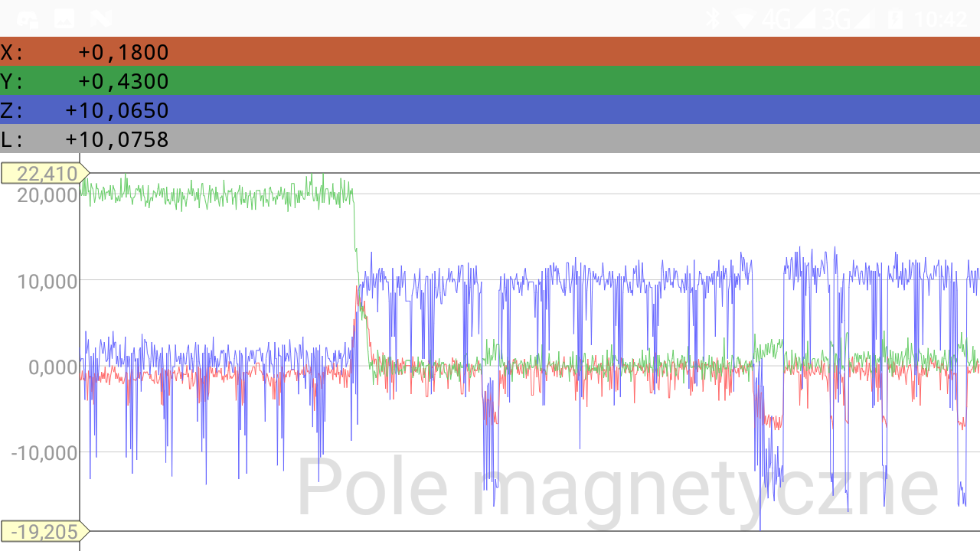Open the N notification icon

click(x=100, y=18)
